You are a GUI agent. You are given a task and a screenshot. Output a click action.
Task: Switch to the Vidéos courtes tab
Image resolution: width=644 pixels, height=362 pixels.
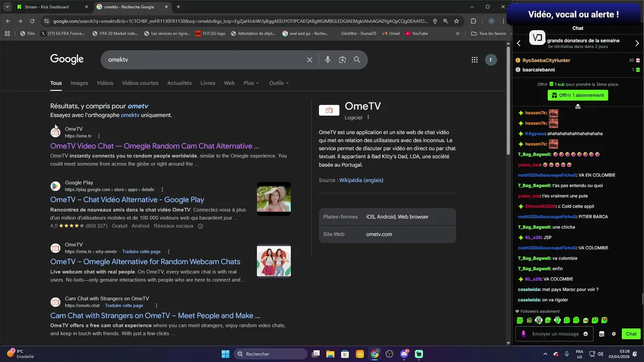click(x=140, y=83)
